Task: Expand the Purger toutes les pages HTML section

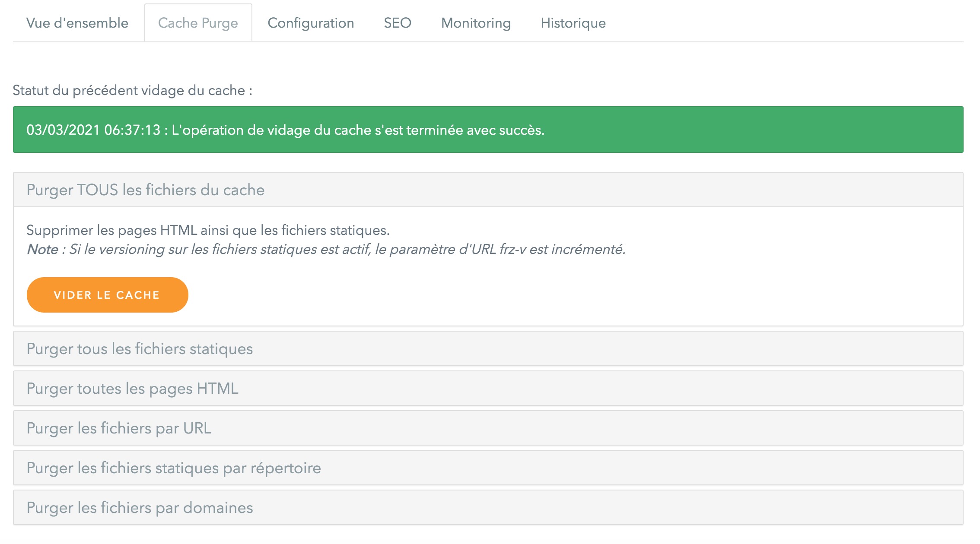Action: [x=132, y=388]
